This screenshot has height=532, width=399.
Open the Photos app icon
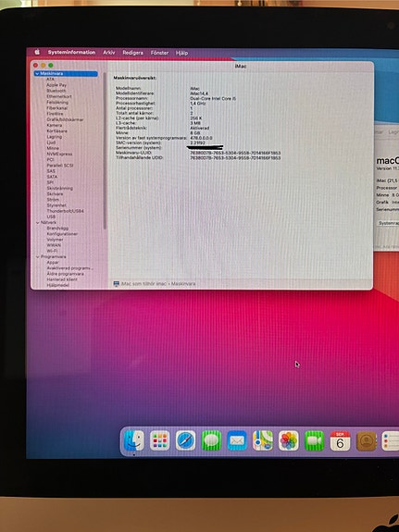click(289, 440)
